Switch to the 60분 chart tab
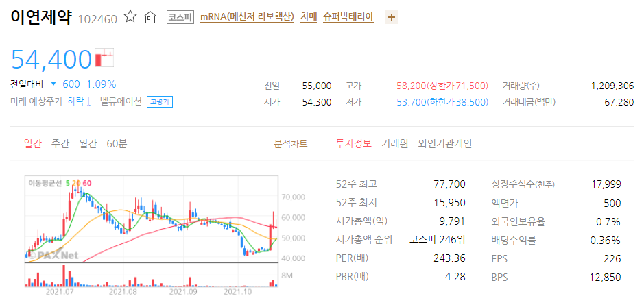This screenshot has width=644, height=307. coord(117,144)
